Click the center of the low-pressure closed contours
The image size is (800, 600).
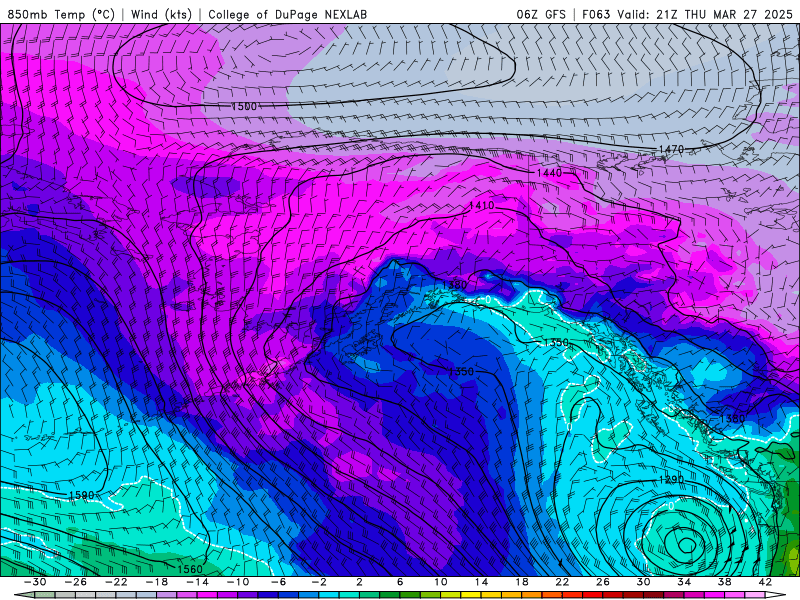(x=687, y=546)
